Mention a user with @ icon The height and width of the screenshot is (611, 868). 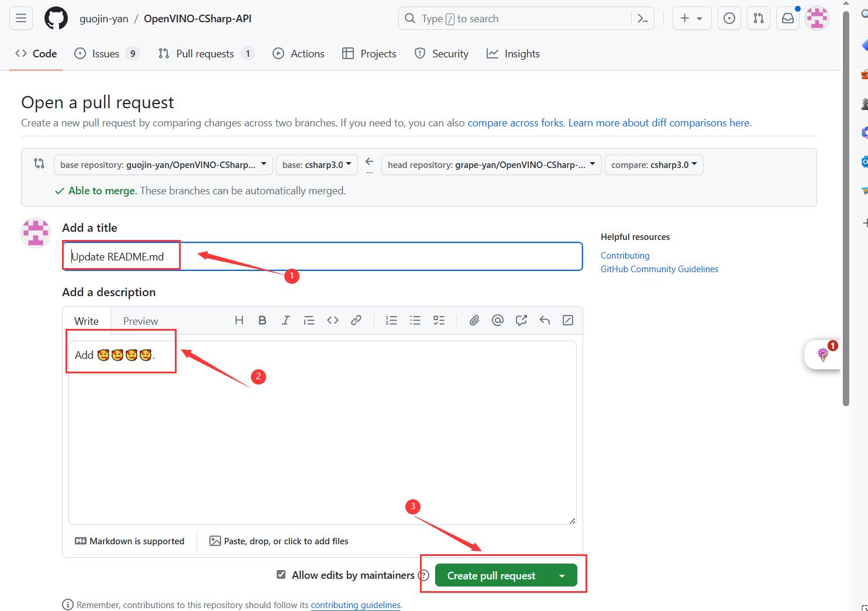[498, 320]
